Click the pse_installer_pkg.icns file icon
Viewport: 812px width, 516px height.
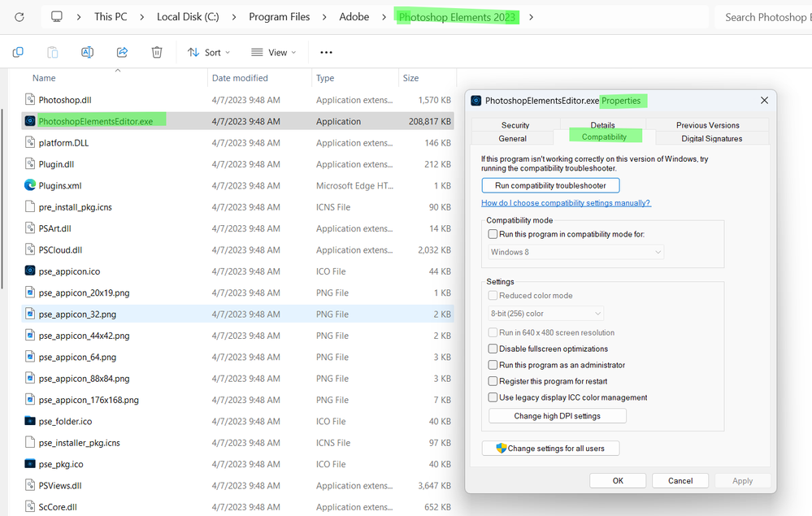pos(30,443)
